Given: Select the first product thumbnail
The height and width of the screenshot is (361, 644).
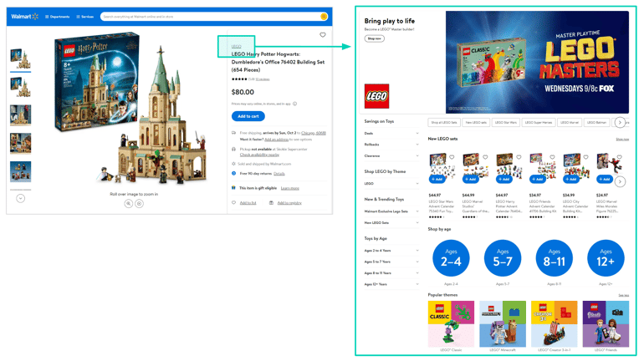Looking at the screenshot, I should (21, 59).
